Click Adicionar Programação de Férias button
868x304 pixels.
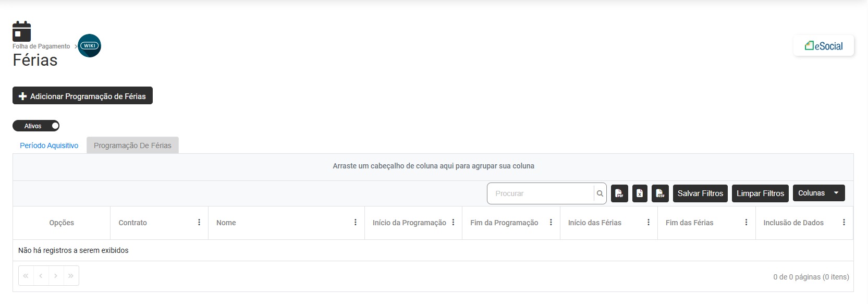82,96
